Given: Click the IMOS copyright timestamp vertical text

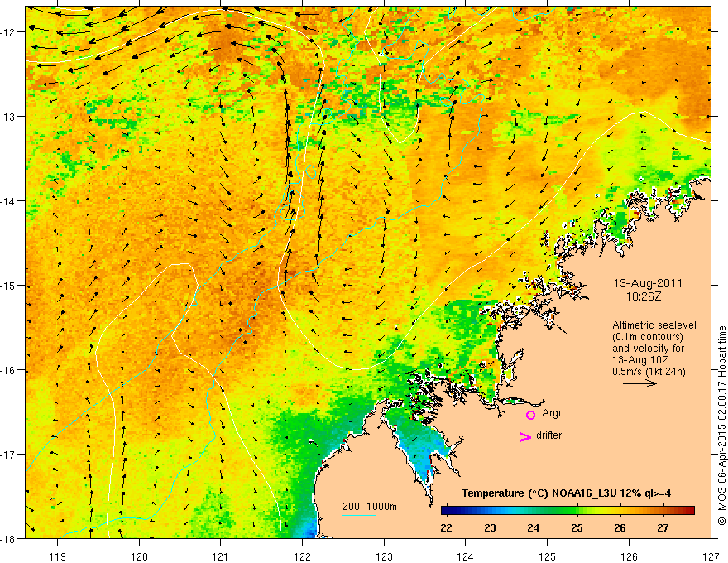Looking at the screenshot, I should point(721,426).
